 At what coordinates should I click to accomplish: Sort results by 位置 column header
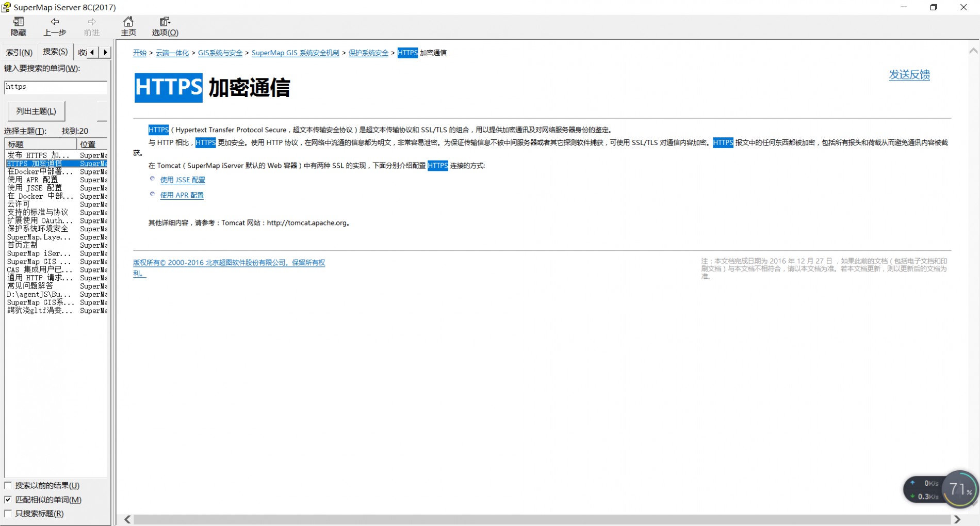tap(92, 144)
